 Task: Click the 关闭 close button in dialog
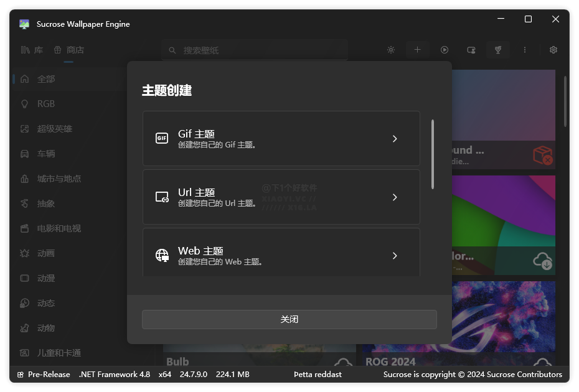click(289, 319)
